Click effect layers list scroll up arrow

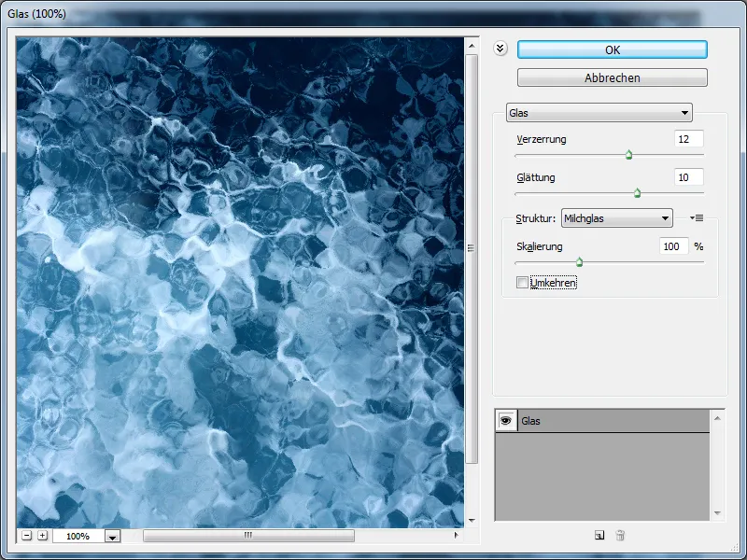point(717,418)
